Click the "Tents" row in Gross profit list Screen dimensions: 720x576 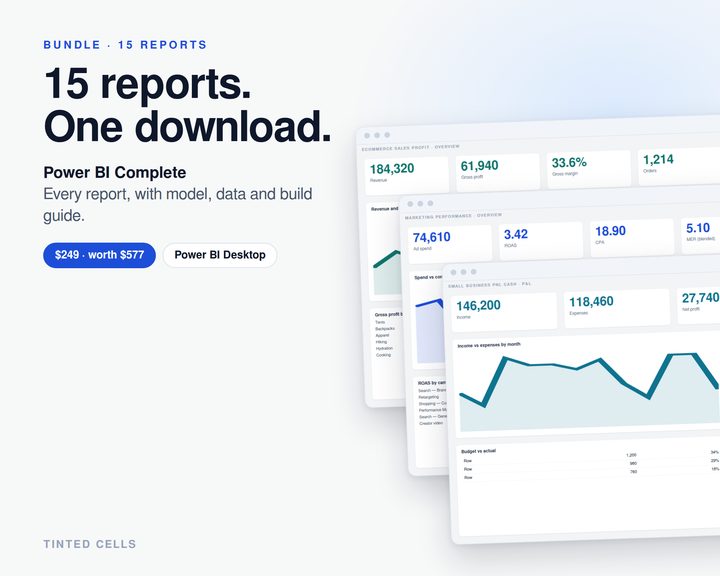380,322
